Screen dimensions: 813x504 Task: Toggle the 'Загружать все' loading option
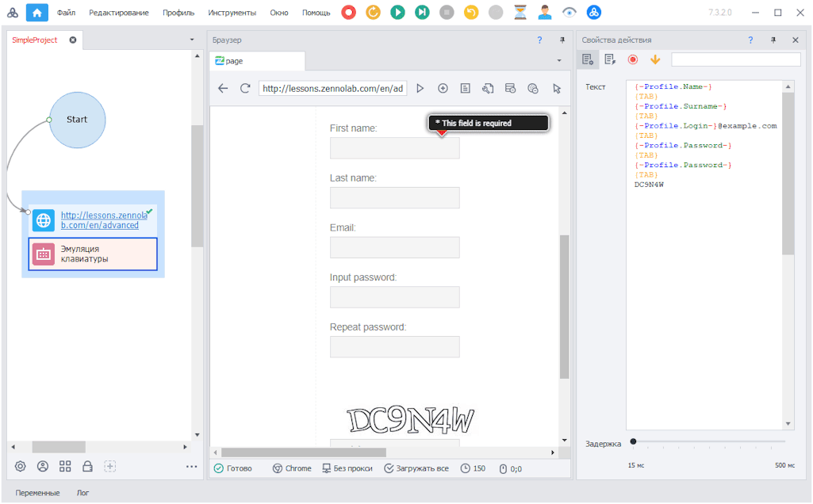click(x=416, y=468)
